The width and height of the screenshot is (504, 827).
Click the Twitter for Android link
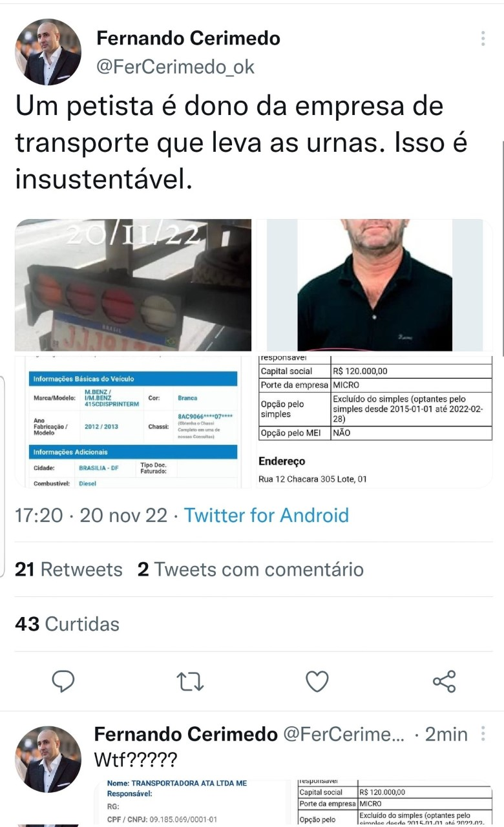pyautogui.click(x=266, y=515)
